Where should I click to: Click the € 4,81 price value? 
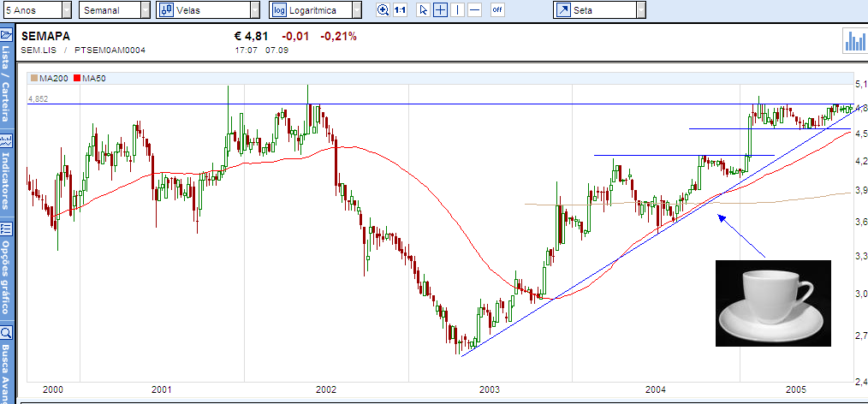point(252,37)
